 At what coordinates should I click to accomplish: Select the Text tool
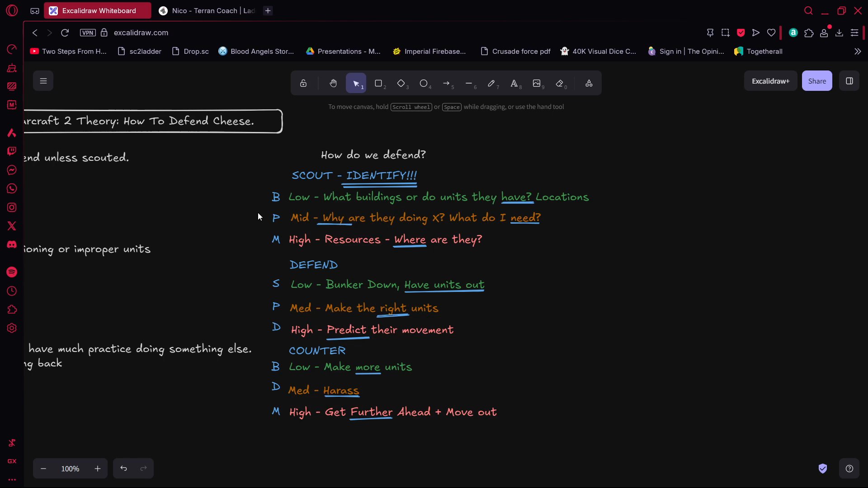click(x=514, y=83)
